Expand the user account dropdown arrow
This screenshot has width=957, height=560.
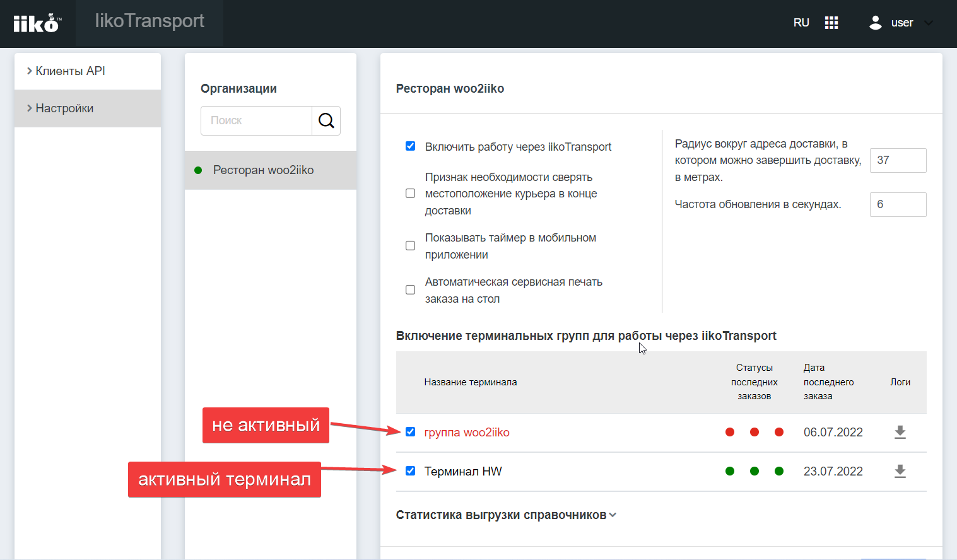tap(928, 23)
